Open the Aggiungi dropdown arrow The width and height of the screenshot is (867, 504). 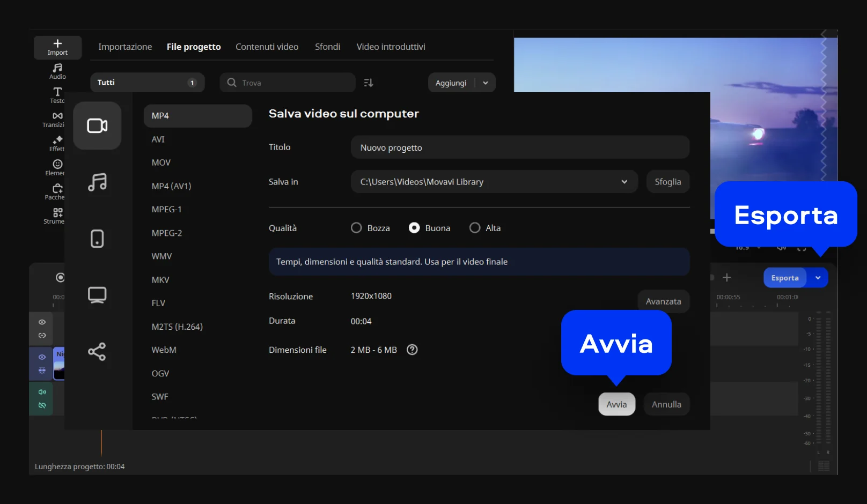[x=486, y=83]
